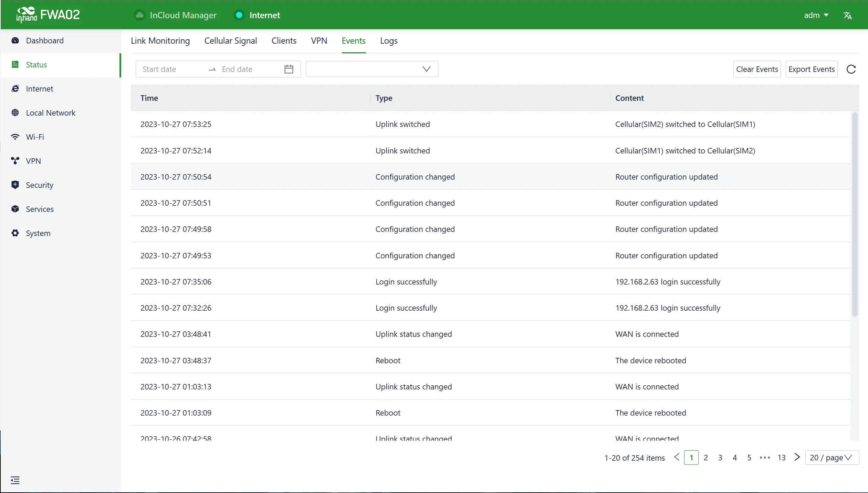The width and height of the screenshot is (868, 493).
Task: Go to page 5
Action: (x=749, y=458)
